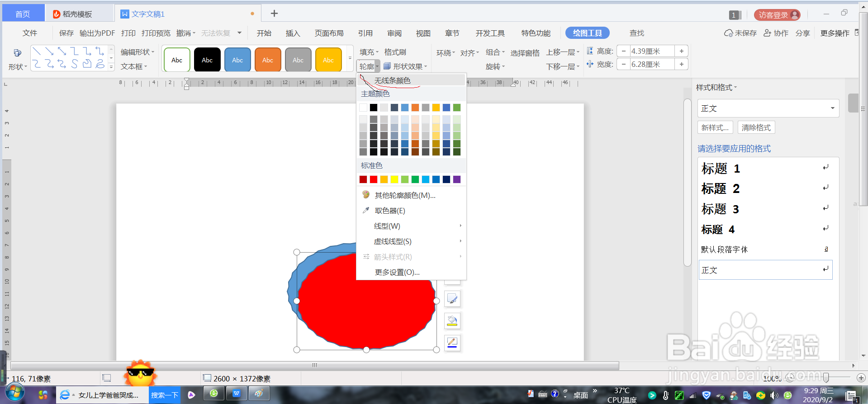Click the width value field

tap(652, 64)
